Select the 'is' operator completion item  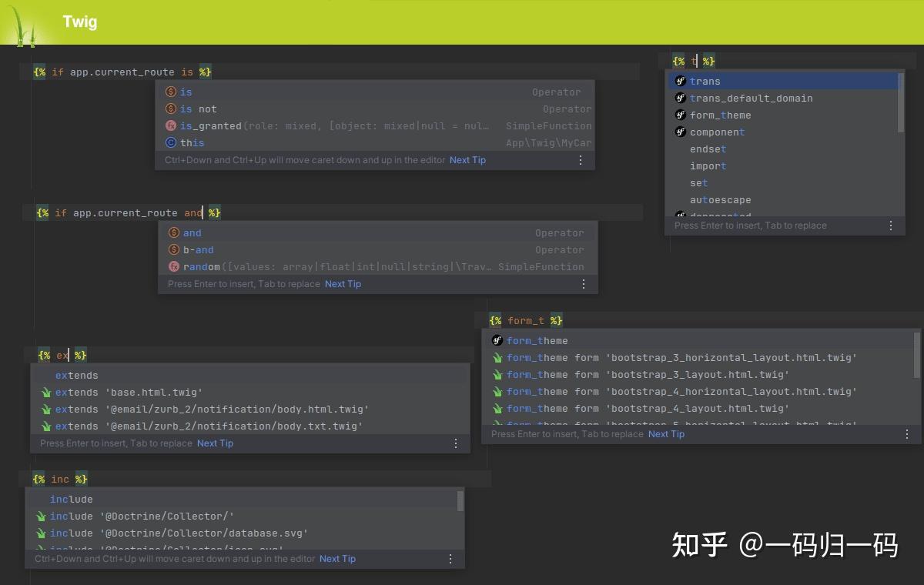[375, 92]
